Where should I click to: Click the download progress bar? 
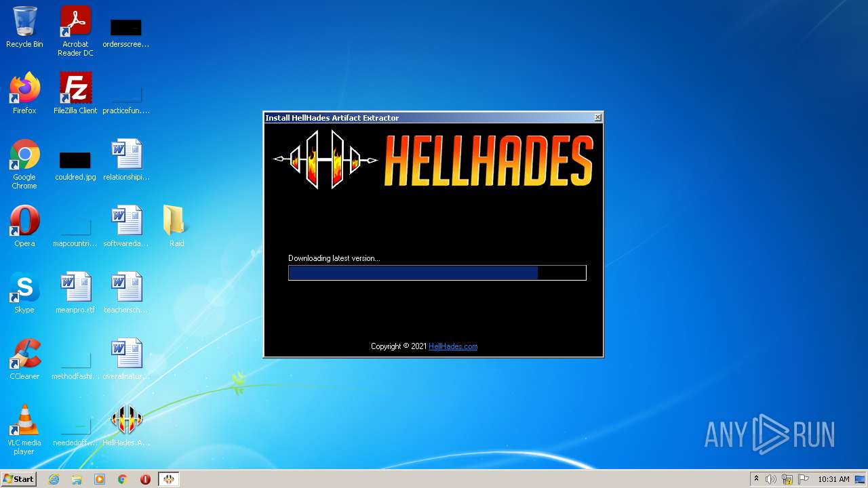point(437,272)
